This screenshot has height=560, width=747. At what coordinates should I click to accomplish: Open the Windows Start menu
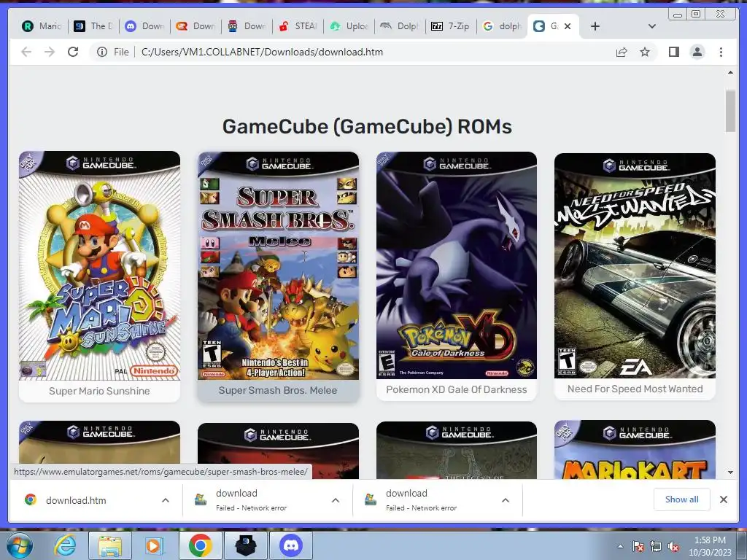20,545
